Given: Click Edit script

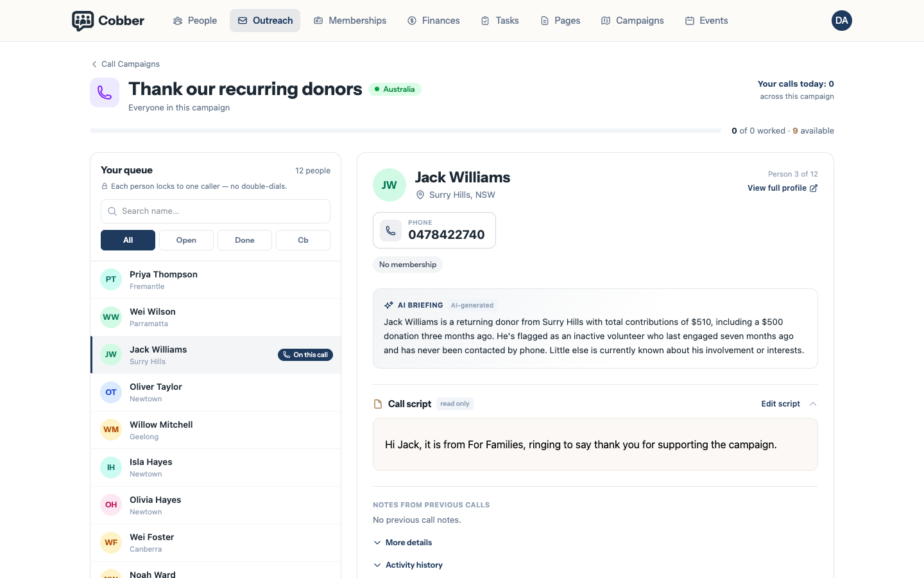Looking at the screenshot, I should point(780,404).
